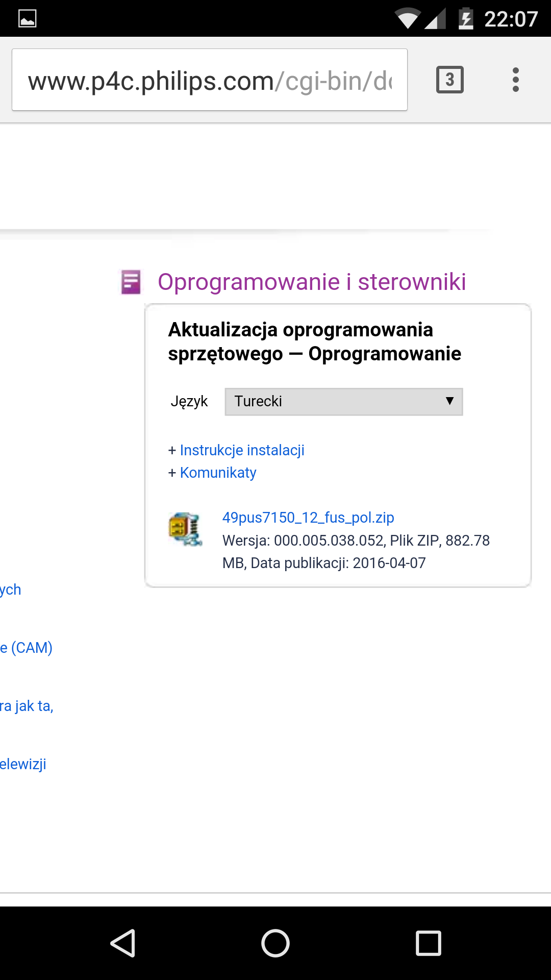Download the 49pus7150_12_fus_pol.zip file
Screen dimensions: 551x980
click(x=308, y=518)
